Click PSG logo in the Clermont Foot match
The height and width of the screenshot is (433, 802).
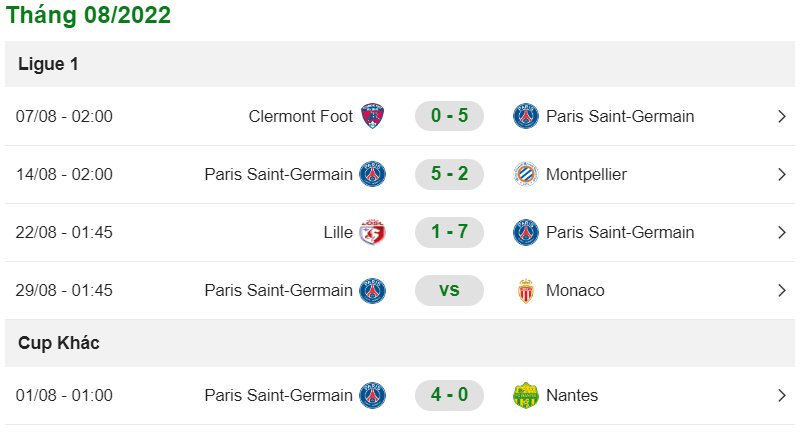point(526,116)
